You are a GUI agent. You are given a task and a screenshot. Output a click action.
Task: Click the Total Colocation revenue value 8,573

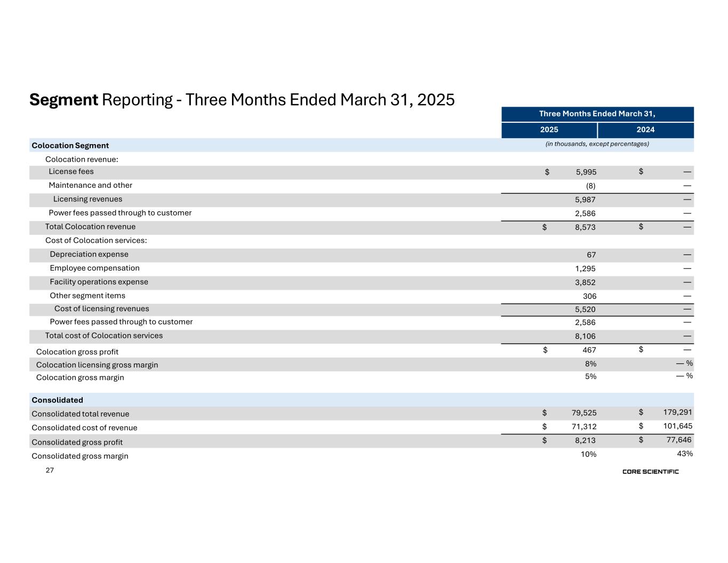[x=585, y=227]
